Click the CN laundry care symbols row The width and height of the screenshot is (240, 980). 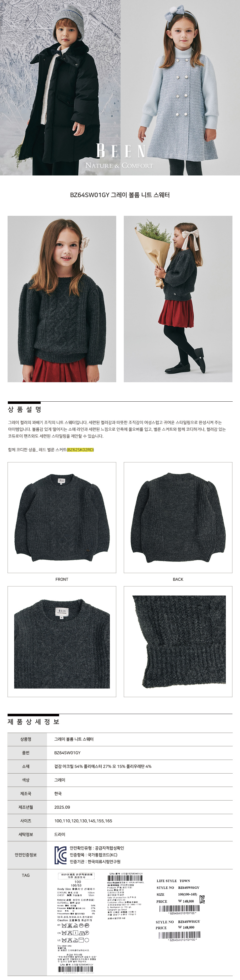coord(73,933)
